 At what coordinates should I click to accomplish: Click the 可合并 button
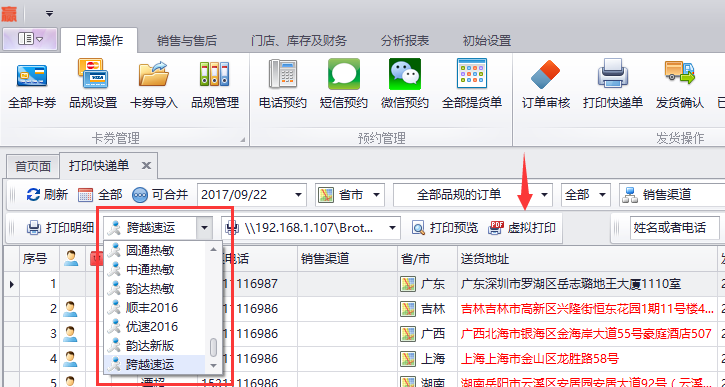point(160,195)
